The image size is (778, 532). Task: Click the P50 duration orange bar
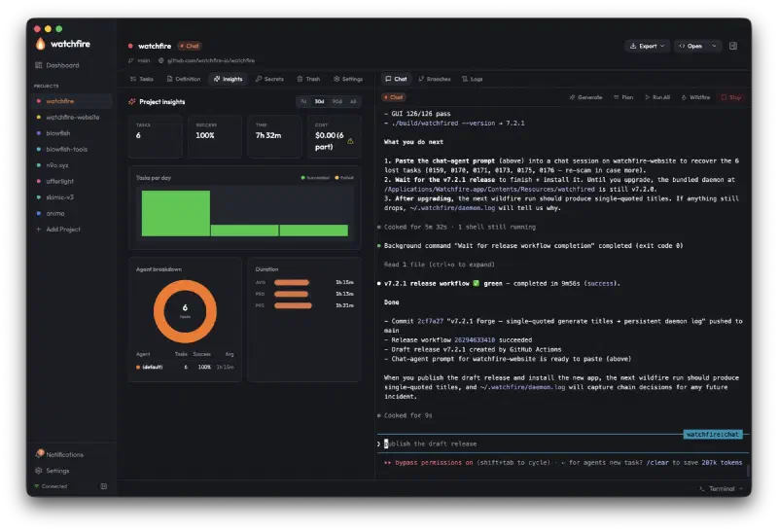[291, 294]
